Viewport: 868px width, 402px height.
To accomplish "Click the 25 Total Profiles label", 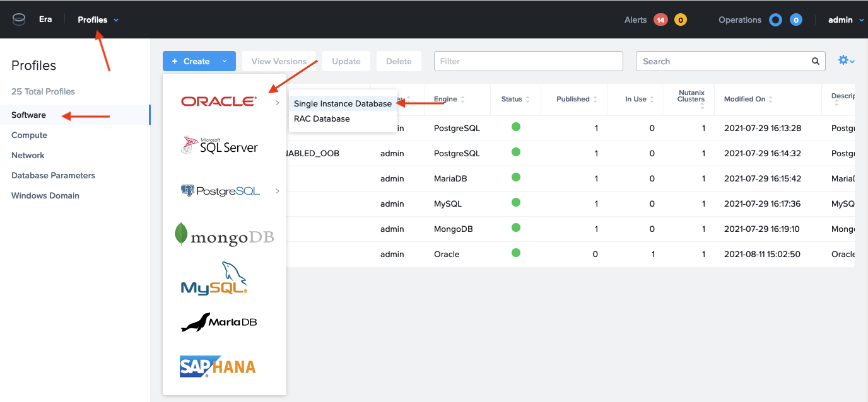I will point(43,91).
